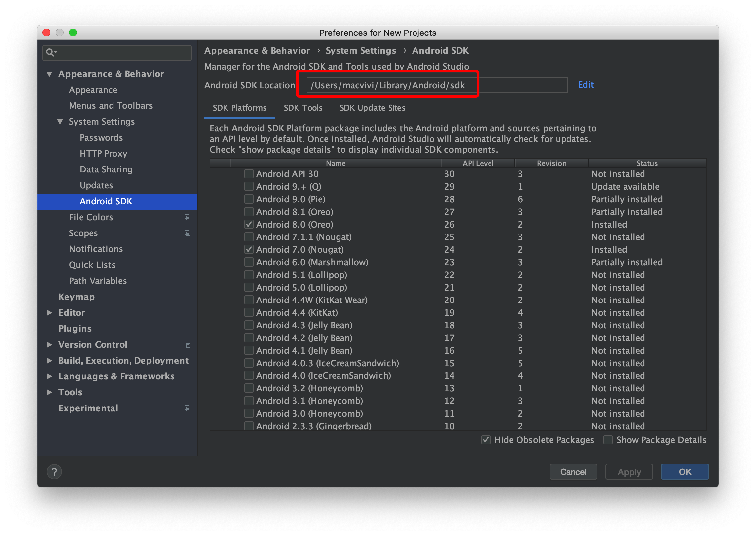Image resolution: width=756 pixels, height=536 pixels.
Task: Uncheck the Android 8.0 (Oreo) checkbox
Action: point(249,224)
